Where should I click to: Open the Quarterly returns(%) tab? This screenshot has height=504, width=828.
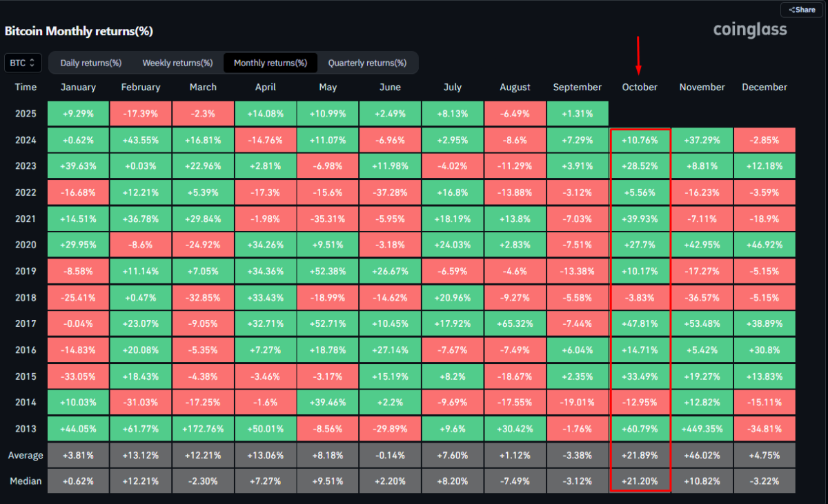[x=367, y=63]
